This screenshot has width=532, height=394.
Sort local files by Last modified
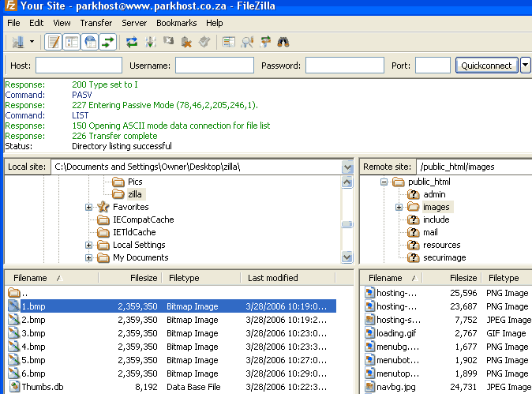288,278
